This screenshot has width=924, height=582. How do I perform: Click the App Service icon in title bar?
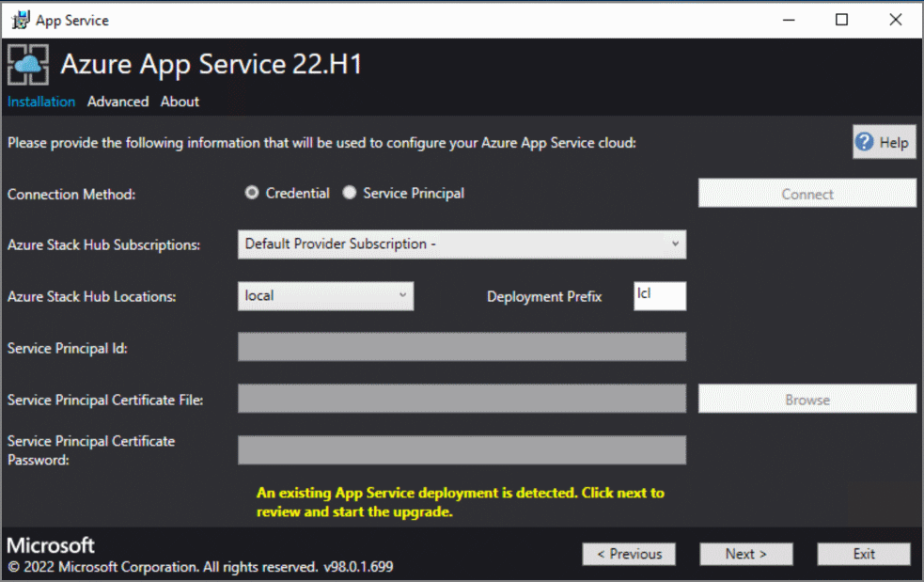pos(20,19)
